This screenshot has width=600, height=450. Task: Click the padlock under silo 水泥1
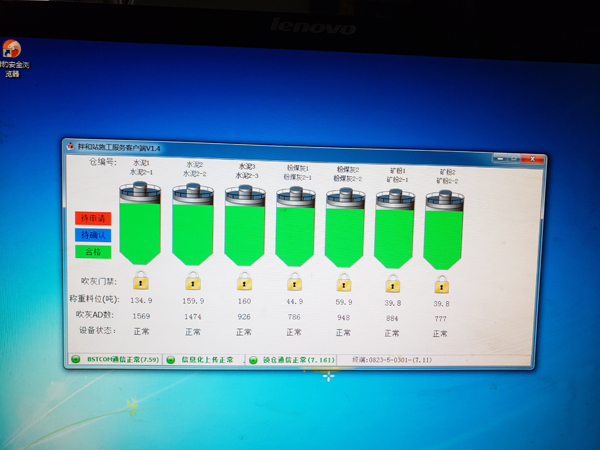point(140,280)
